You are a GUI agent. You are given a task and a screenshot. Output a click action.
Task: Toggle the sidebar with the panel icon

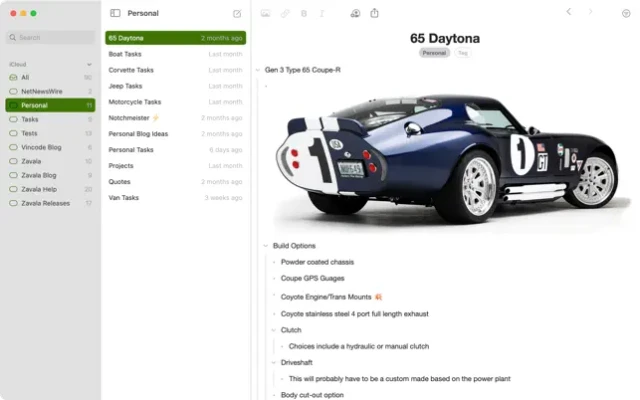[x=115, y=13]
